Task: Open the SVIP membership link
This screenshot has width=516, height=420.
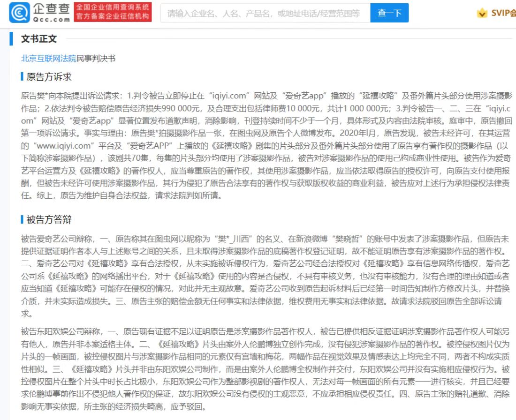Action: click(x=503, y=13)
